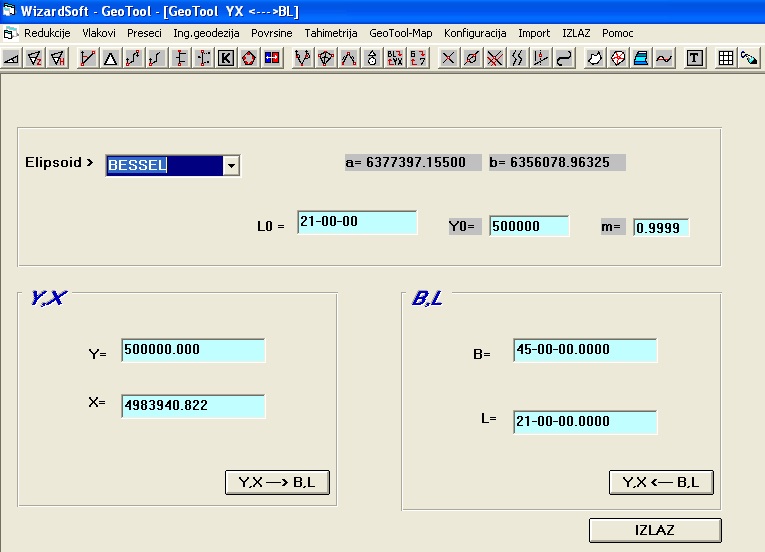The height and width of the screenshot is (552, 765).
Task: Click the red pentagon toolbar icon
Action: coord(249,59)
